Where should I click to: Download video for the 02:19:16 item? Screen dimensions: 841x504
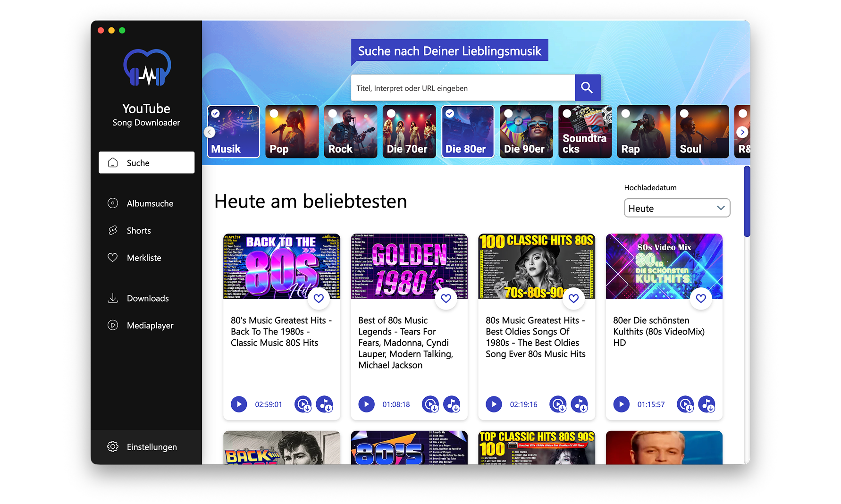click(558, 404)
